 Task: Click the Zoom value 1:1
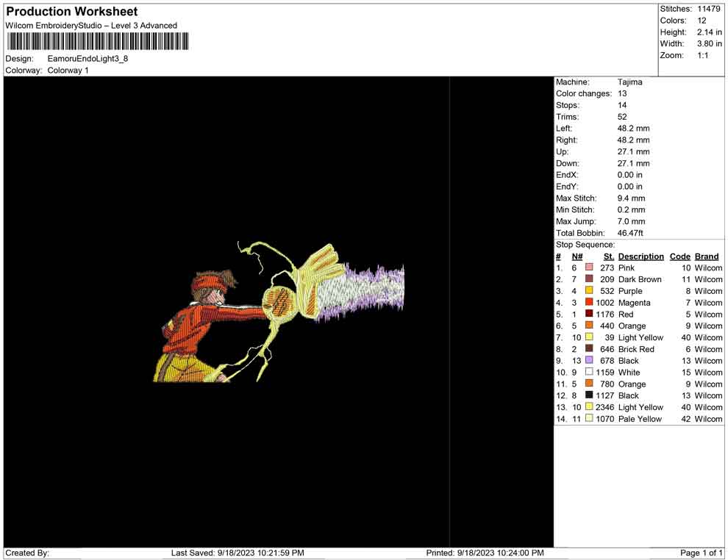[702, 55]
